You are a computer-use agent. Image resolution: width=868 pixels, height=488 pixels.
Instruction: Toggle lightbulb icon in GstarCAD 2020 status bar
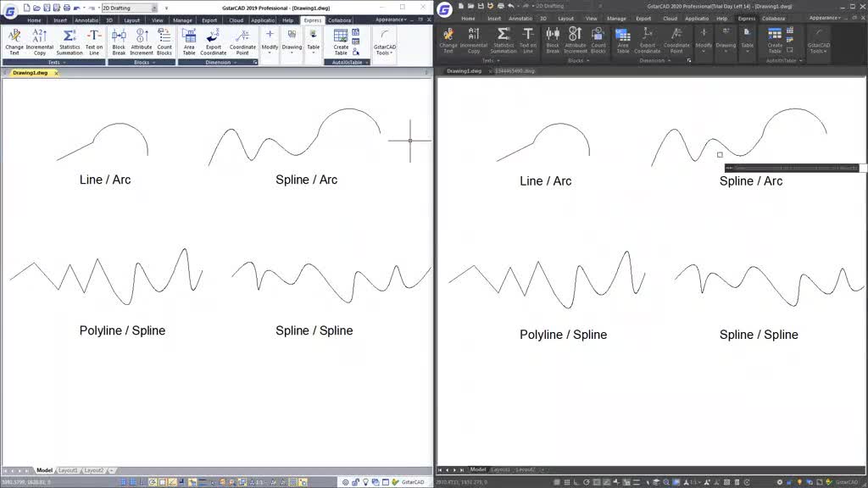(x=800, y=482)
